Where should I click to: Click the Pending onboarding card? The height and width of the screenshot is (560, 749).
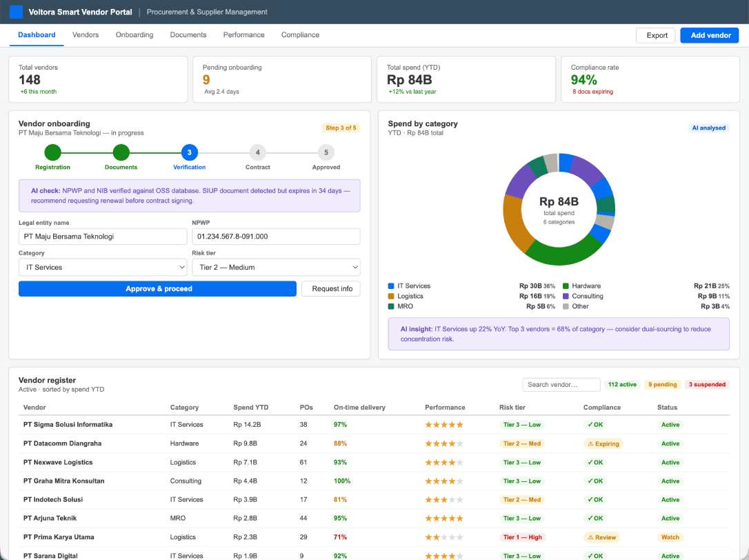click(282, 79)
